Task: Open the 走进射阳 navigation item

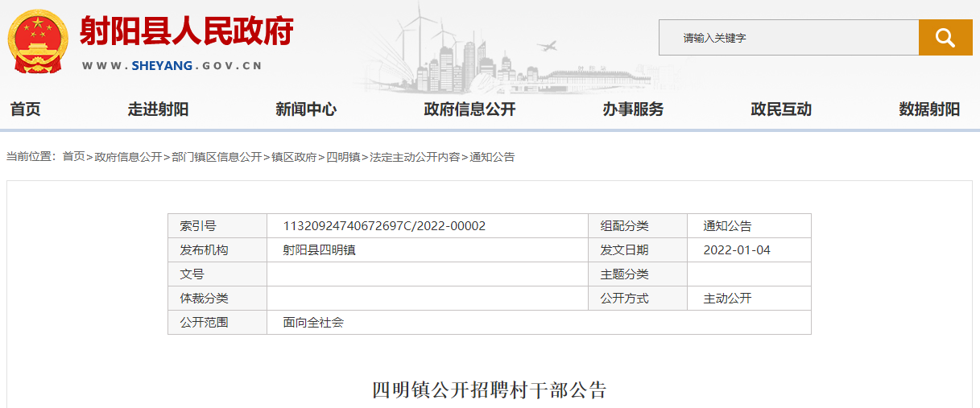Action: tap(158, 109)
